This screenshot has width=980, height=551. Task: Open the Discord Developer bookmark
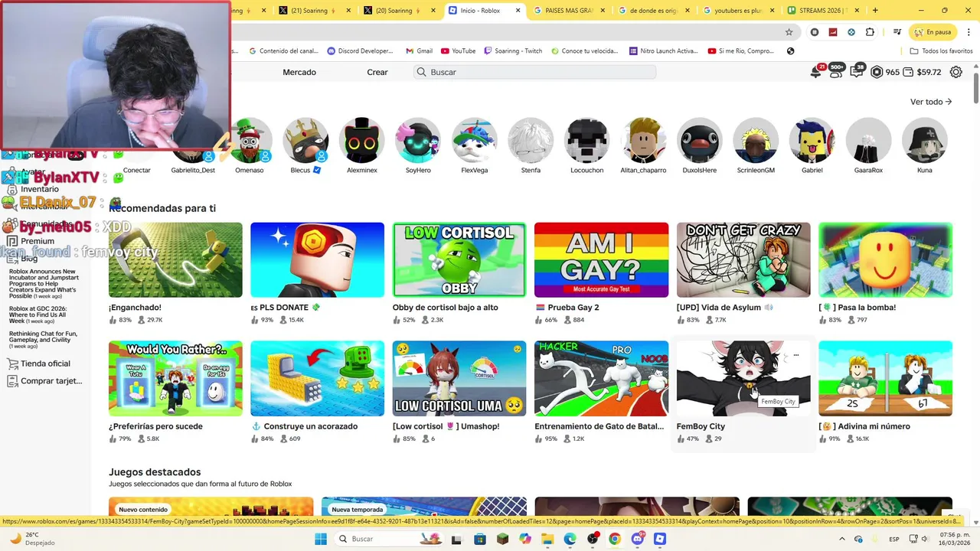[x=360, y=51]
